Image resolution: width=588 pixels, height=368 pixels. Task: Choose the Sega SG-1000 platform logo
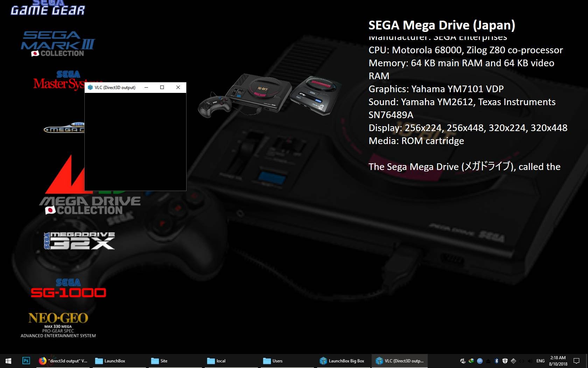coord(68,288)
